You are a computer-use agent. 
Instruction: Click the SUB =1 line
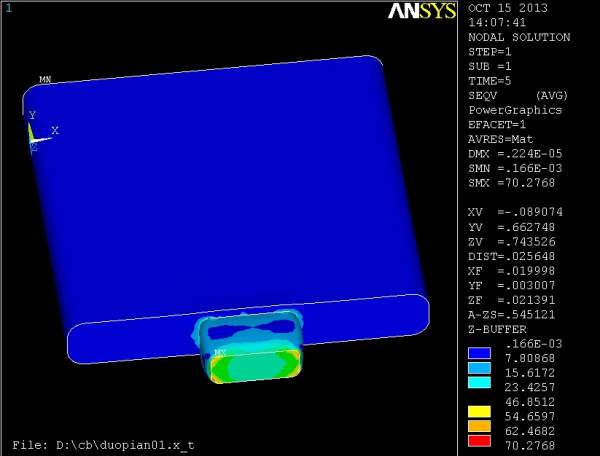[490, 66]
